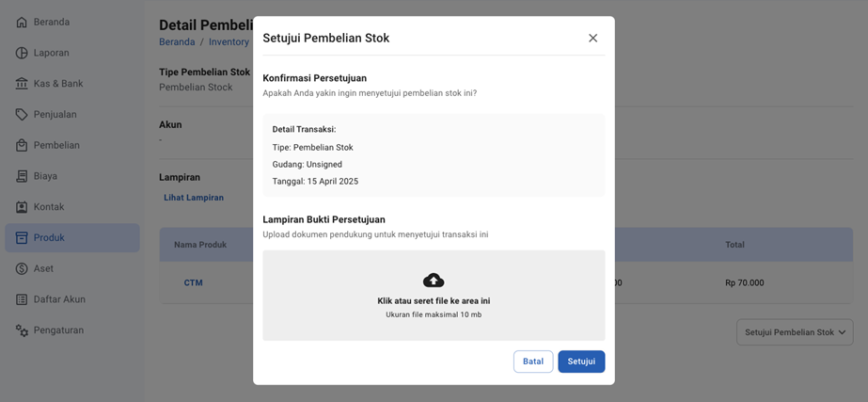Confirm with the Setujui button
Viewport: 868px width, 402px height.
[x=581, y=362]
